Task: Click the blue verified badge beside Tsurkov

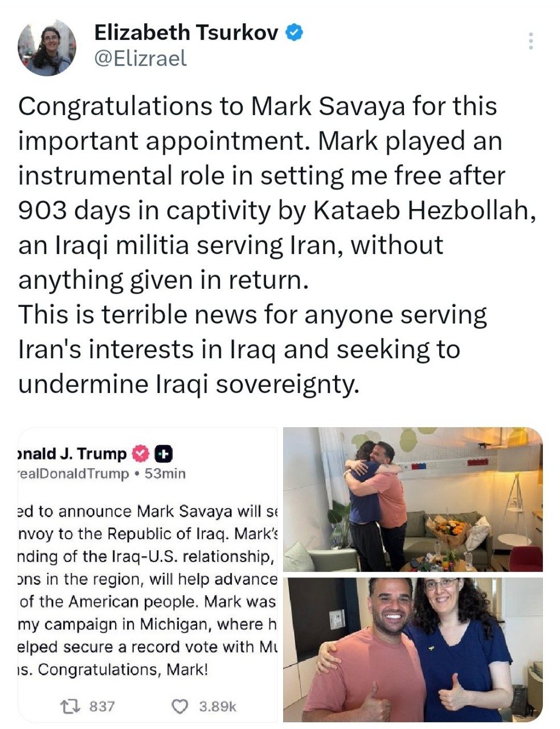Action: pos(293,33)
